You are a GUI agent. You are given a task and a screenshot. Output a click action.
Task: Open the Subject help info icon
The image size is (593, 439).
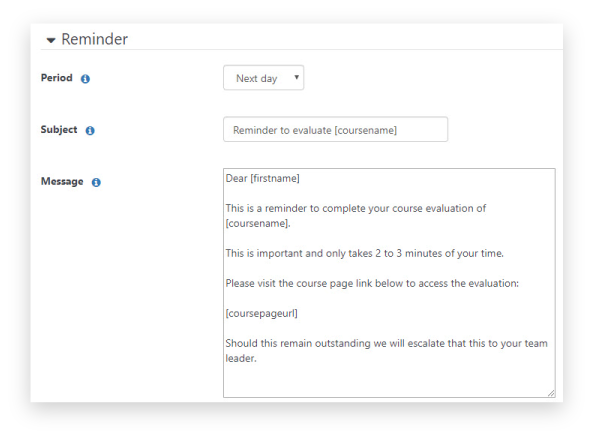tap(90, 130)
